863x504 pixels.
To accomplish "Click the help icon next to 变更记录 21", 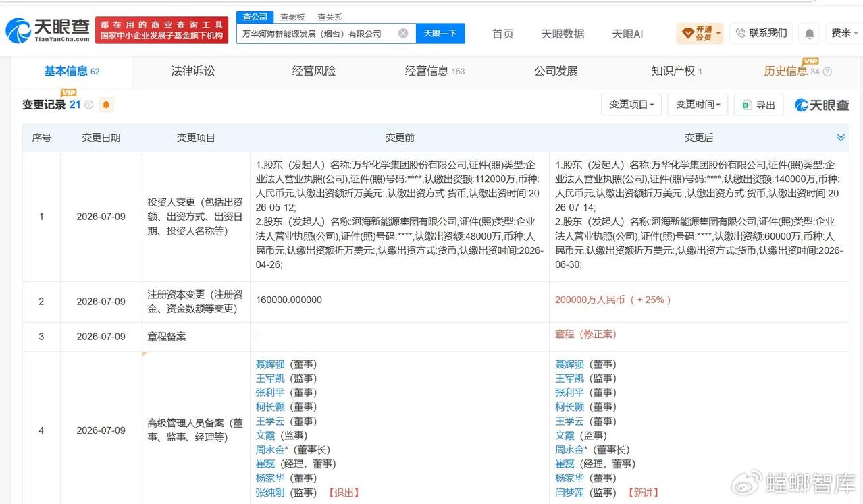I will tap(88, 105).
